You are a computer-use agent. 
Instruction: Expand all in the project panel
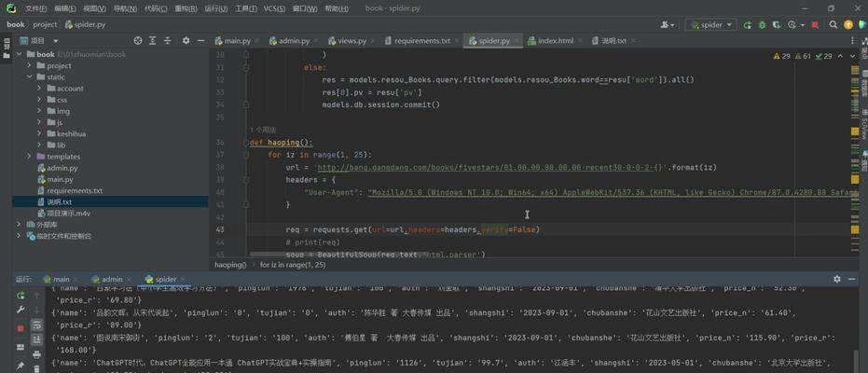point(153,40)
